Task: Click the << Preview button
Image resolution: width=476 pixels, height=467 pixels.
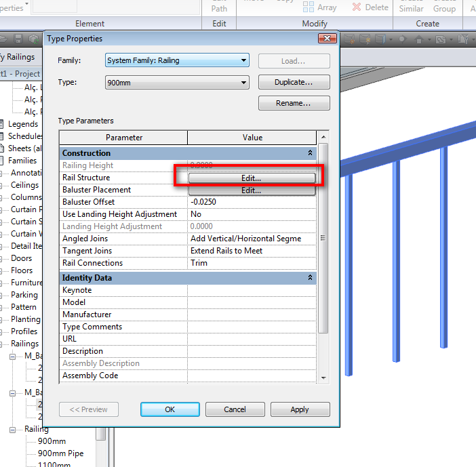Action: [x=89, y=409]
